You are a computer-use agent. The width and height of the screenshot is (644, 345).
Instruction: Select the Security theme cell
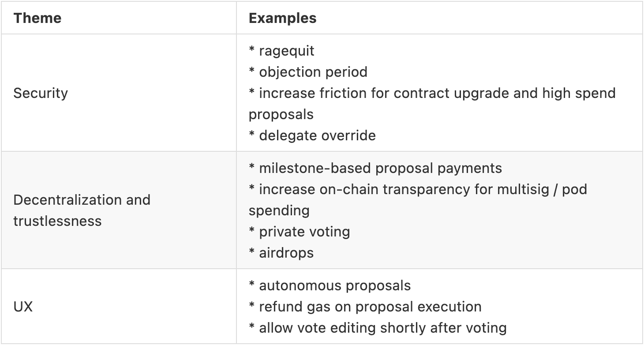click(41, 93)
